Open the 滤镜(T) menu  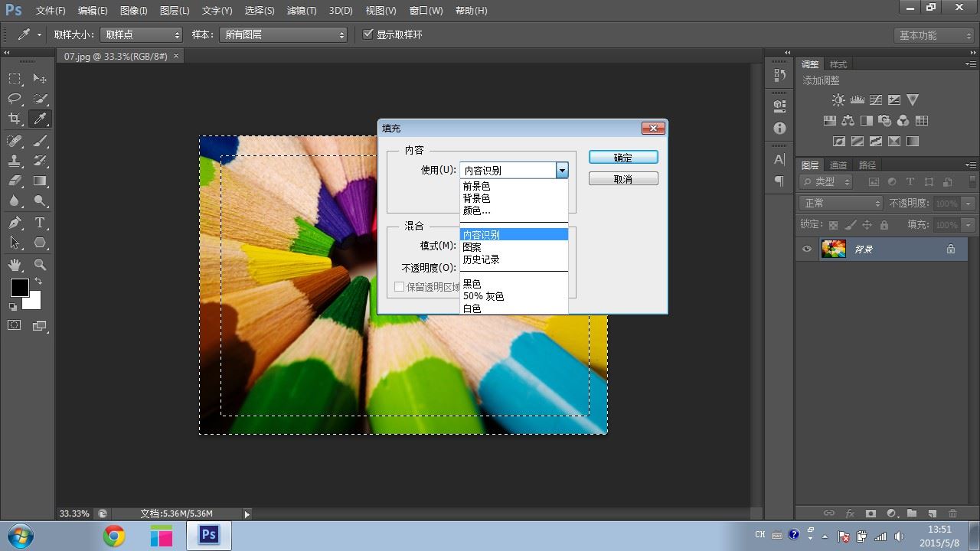point(302,11)
